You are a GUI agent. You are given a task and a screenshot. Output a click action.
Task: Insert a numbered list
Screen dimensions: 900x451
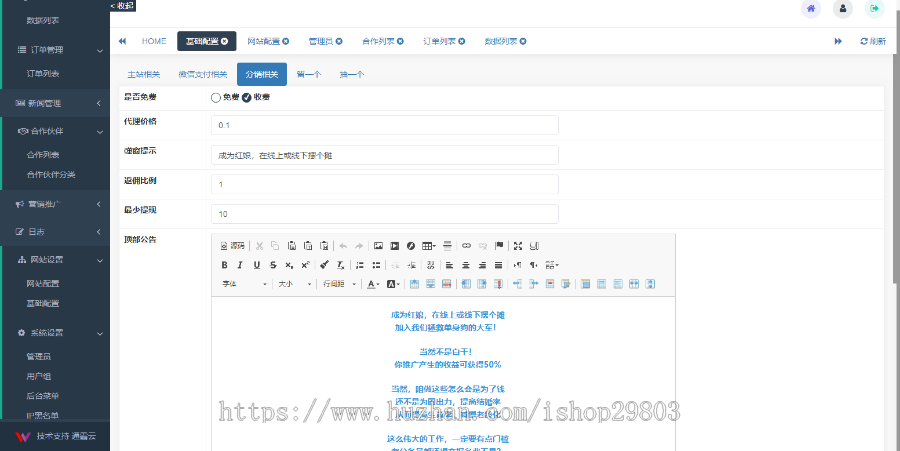pos(360,265)
